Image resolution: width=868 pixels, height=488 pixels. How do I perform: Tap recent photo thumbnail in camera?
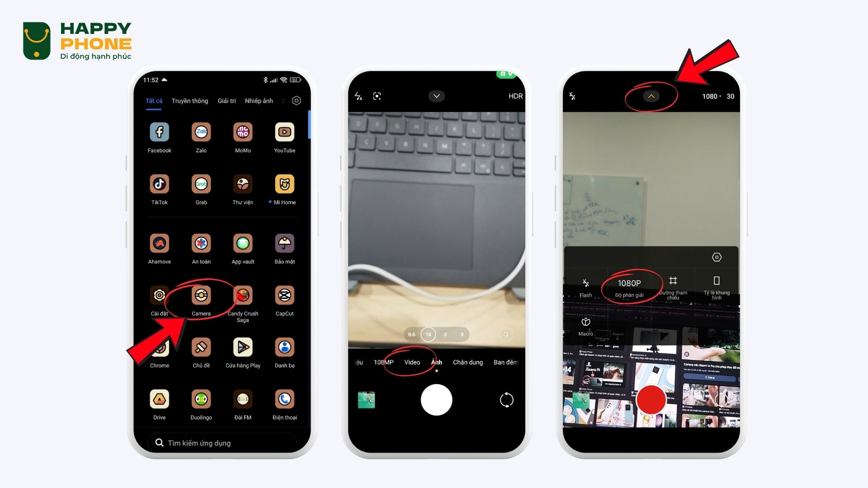coord(366,400)
